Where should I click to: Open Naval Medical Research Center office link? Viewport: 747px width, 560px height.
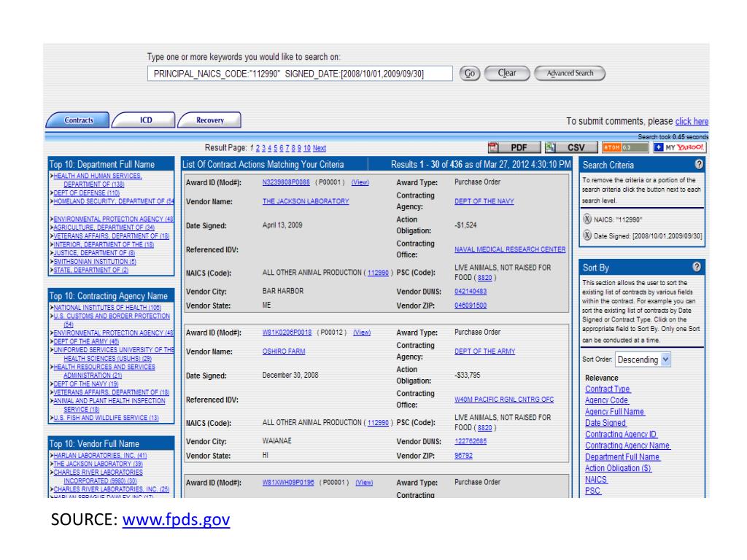(x=510, y=249)
